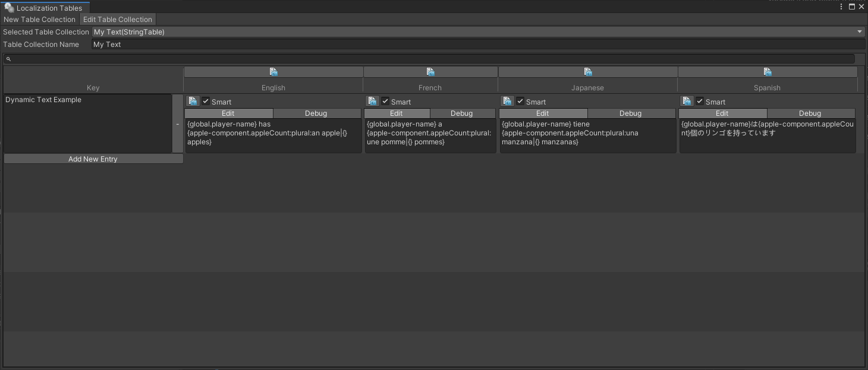Image resolution: width=868 pixels, height=370 pixels.
Task: Switch English entry to Debug view
Action: (316, 113)
